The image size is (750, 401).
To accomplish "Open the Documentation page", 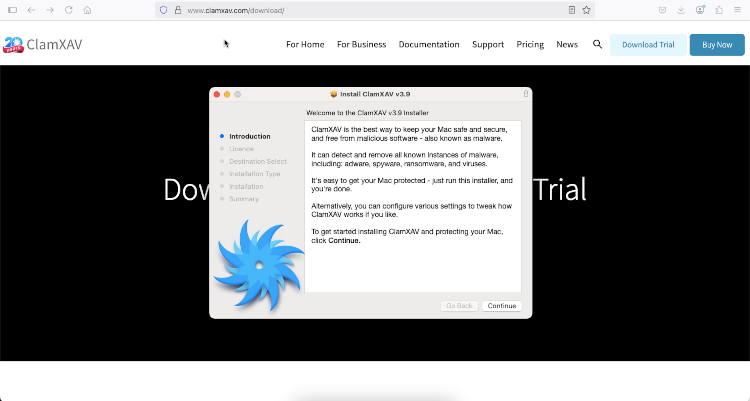I will pos(429,45).
